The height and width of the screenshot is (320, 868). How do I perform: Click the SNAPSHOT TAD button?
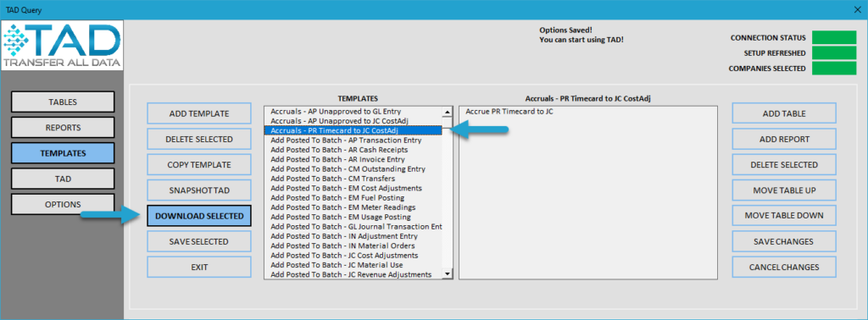[199, 190]
